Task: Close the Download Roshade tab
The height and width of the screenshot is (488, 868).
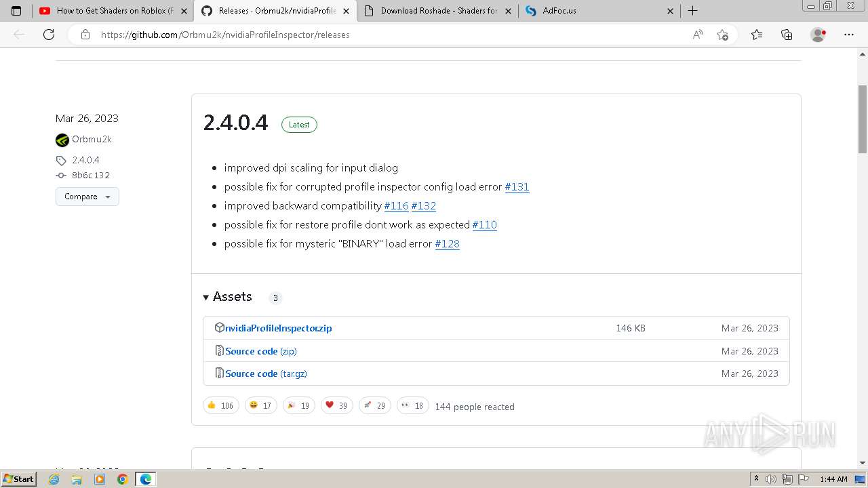Action: tap(508, 11)
